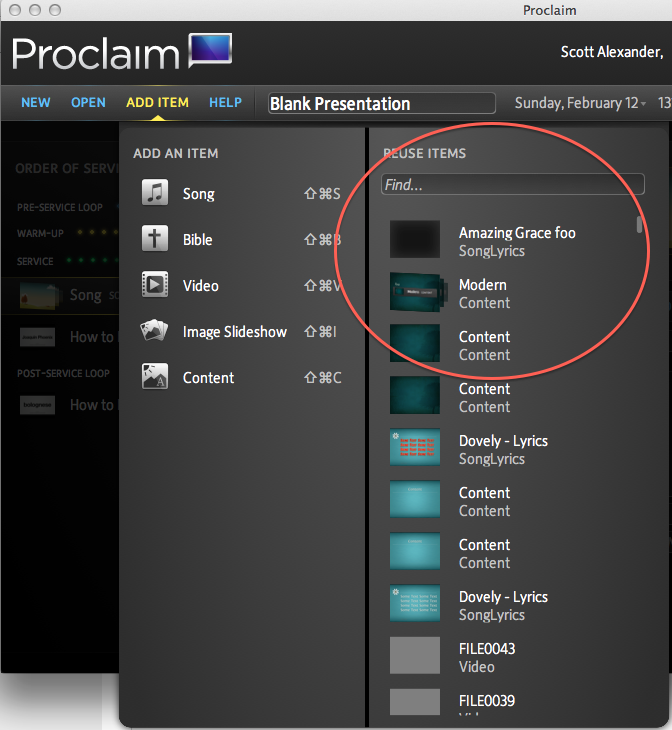
Task: Open the HELP menu
Action: click(x=225, y=102)
